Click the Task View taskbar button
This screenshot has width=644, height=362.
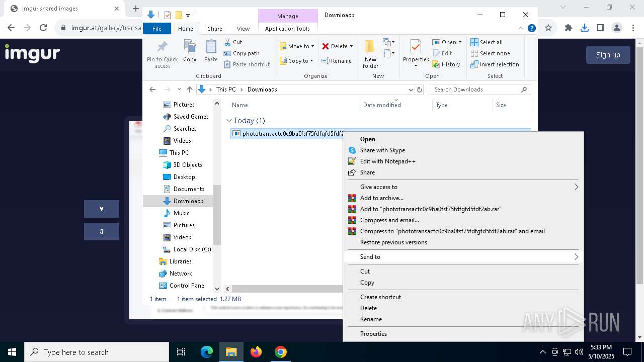tap(181, 352)
